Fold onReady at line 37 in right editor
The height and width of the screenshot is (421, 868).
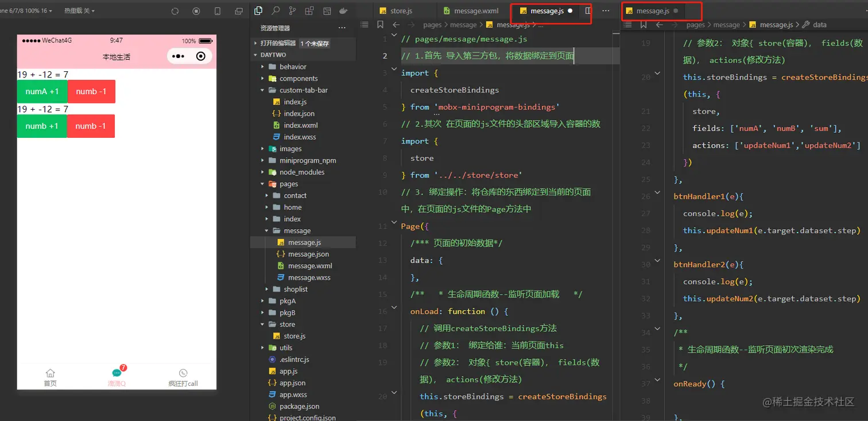pyautogui.click(x=657, y=380)
